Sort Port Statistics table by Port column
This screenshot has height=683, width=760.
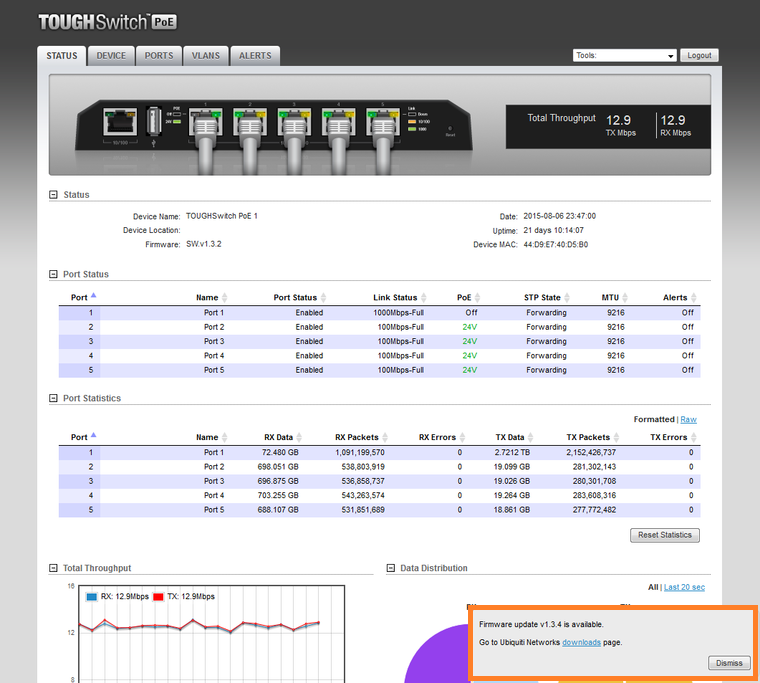[x=83, y=437]
